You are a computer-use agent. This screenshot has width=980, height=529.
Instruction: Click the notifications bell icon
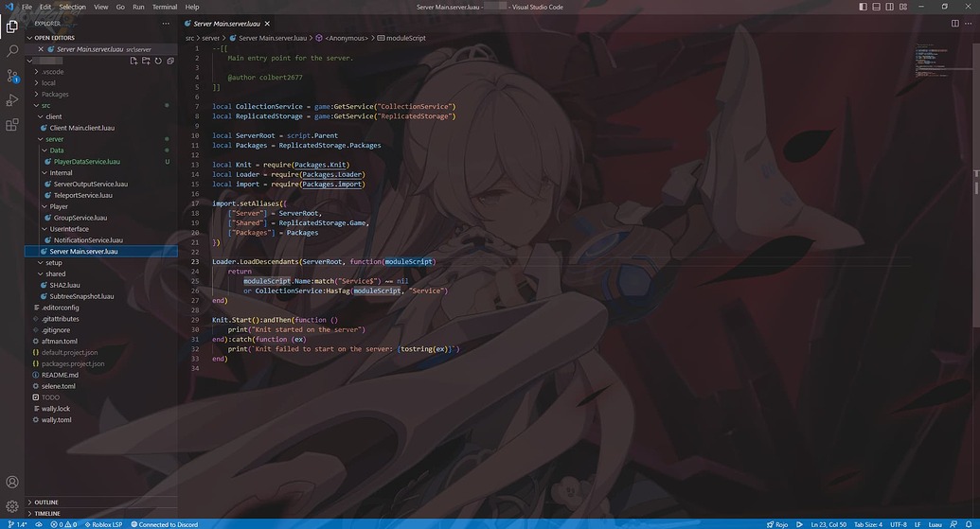pyautogui.click(x=969, y=524)
